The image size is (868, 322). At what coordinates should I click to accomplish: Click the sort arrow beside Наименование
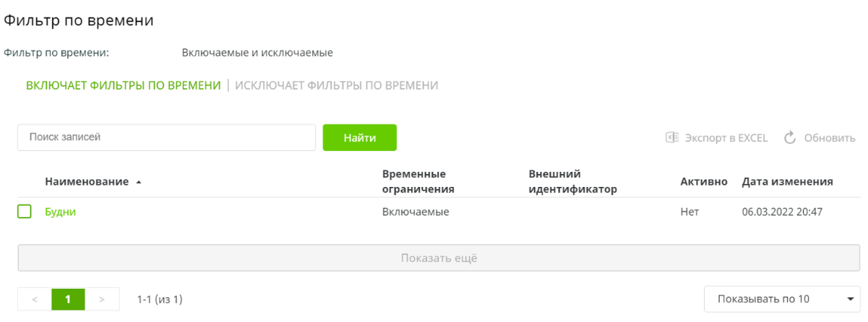138,182
